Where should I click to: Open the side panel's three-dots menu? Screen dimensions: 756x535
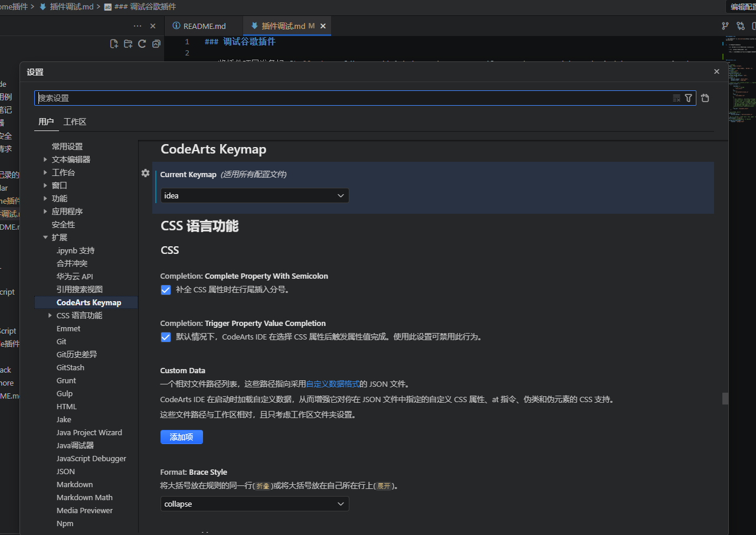point(138,26)
